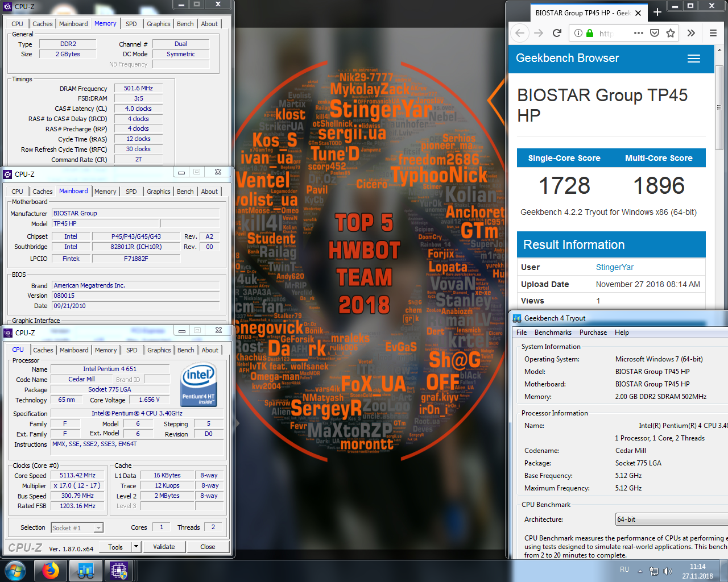Click the Intel Pentium 4 HT logo
Viewport: 728px width, 582px height.
click(x=198, y=386)
